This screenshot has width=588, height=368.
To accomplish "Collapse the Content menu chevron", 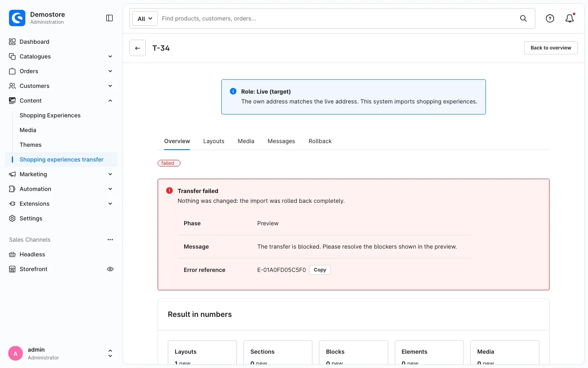I will [x=110, y=101].
